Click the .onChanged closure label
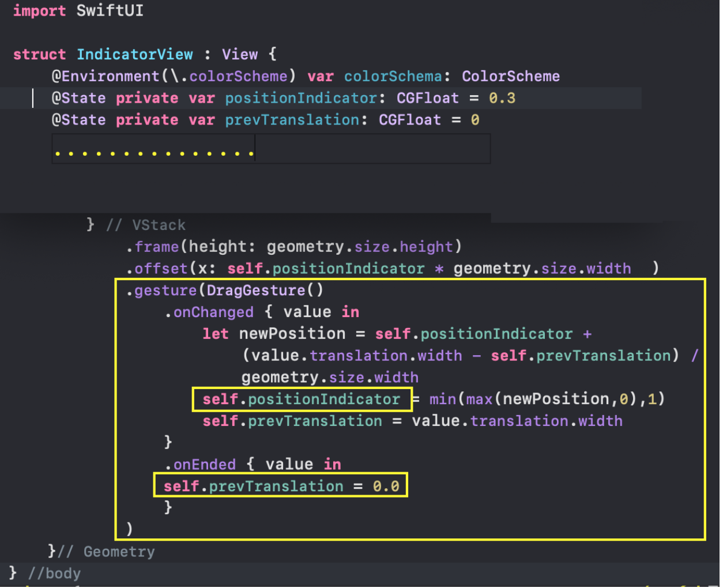This screenshot has height=588, width=723. point(212,312)
